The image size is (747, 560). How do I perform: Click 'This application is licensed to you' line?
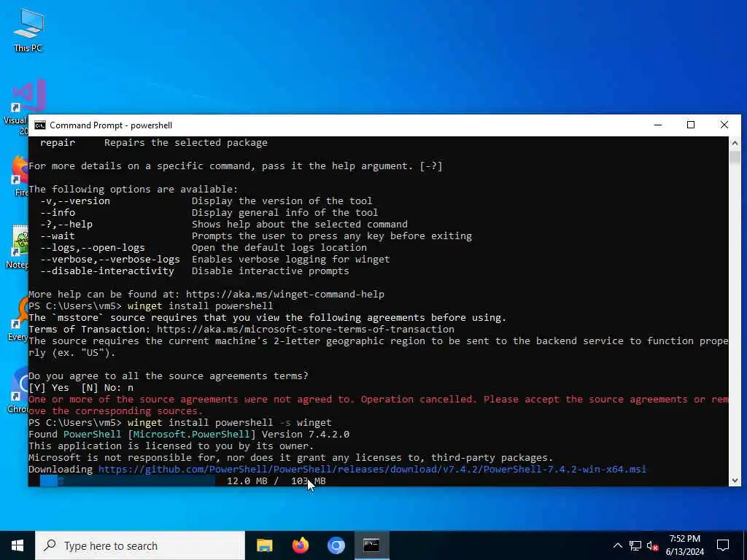(171, 446)
